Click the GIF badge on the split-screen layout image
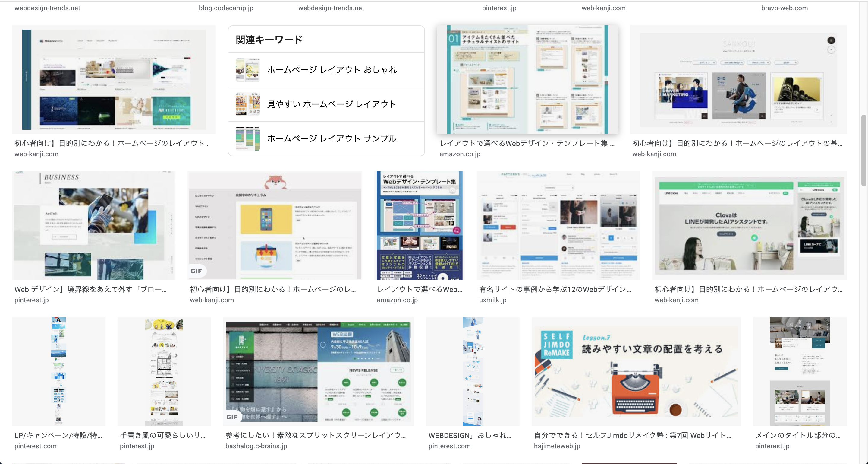868x464 pixels. (232, 417)
